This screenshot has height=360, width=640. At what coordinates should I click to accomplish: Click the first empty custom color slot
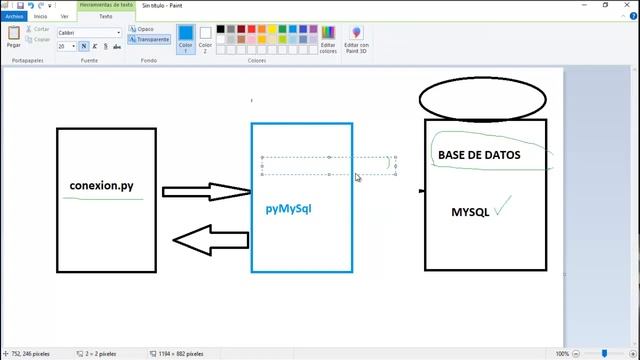(x=220, y=50)
